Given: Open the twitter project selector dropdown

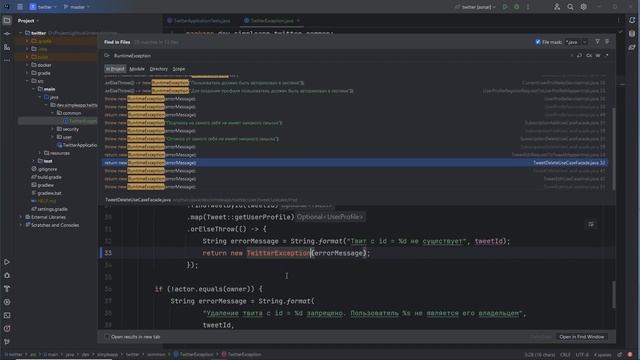Looking at the screenshot, I should [43, 7].
